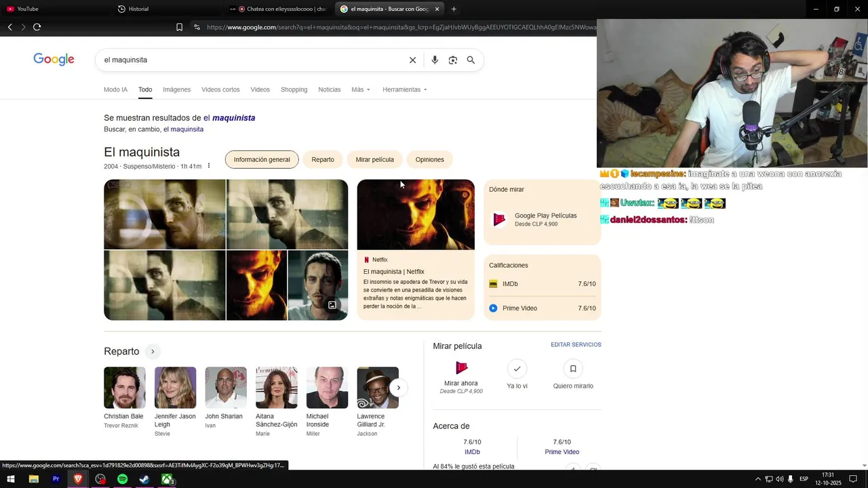Open the Aitana Sánchez-Gijón cast photo
The width and height of the screenshot is (868, 488).
tap(277, 388)
